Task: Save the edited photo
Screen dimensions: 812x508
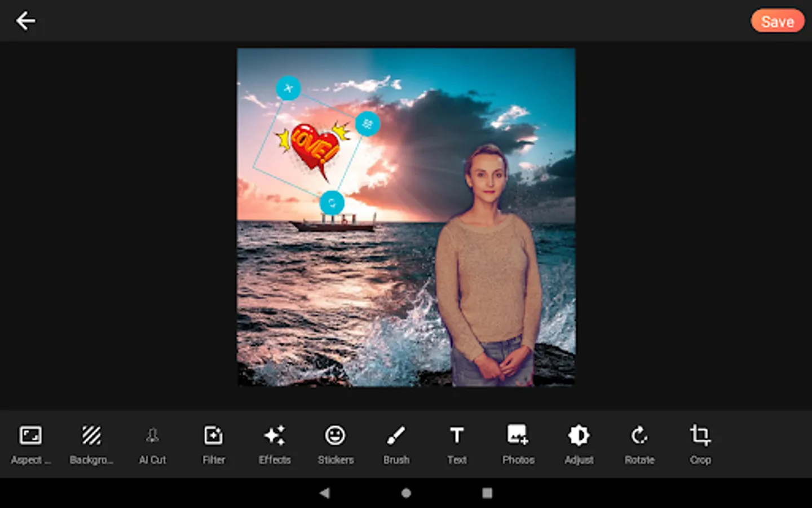Action: [x=778, y=21]
